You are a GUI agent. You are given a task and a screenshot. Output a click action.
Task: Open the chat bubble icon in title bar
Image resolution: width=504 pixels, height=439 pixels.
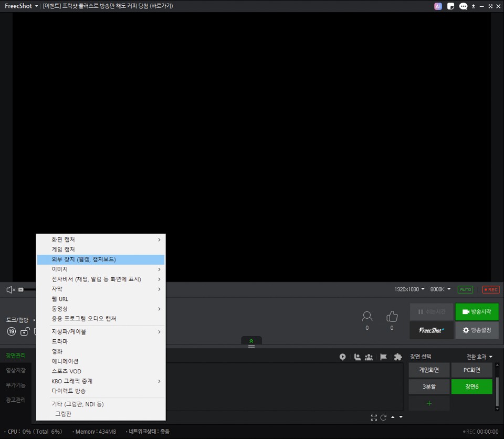(x=463, y=6)
